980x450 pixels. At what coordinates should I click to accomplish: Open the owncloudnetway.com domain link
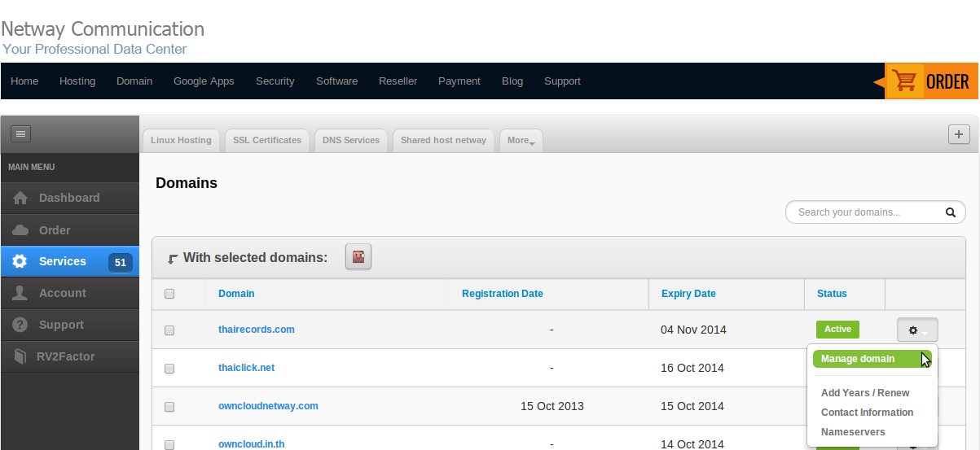(x=268, y=406)
